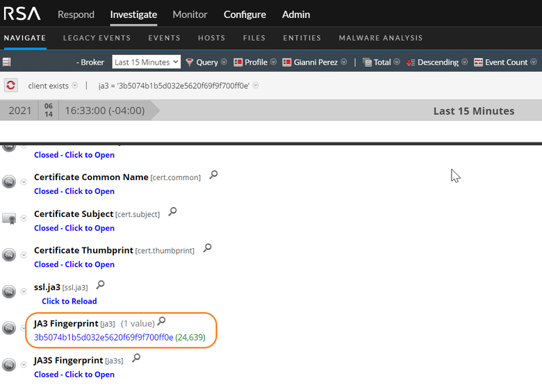This screenshot has height=392, width=542.
Task: Search Certificate Common Name with magnifier icon
Action: [213, 175]
